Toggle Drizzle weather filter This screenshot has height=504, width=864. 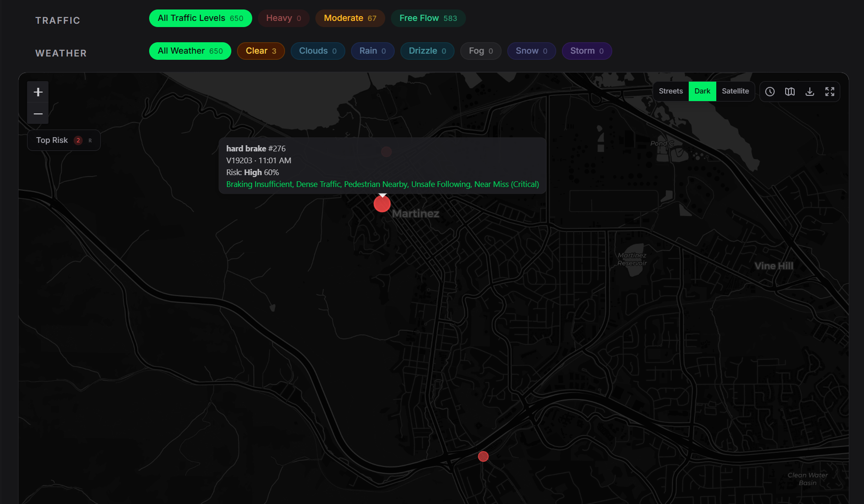click(427, 51)
